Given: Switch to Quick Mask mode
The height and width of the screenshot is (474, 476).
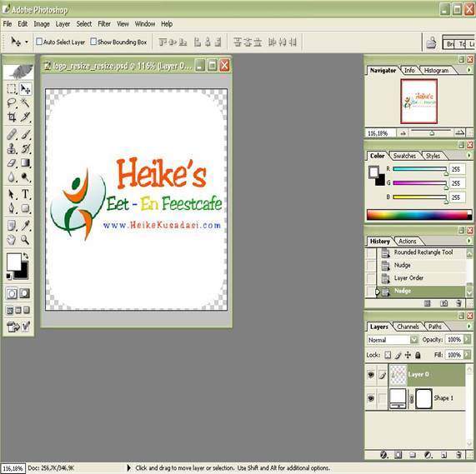Looking at the screenshot, I should [25, 293].
